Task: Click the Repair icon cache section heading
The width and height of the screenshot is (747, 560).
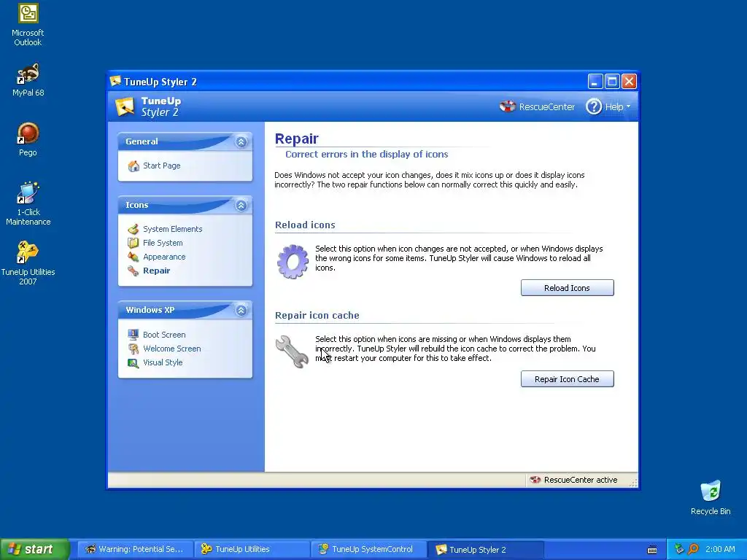Action: [x=317, y=315]
